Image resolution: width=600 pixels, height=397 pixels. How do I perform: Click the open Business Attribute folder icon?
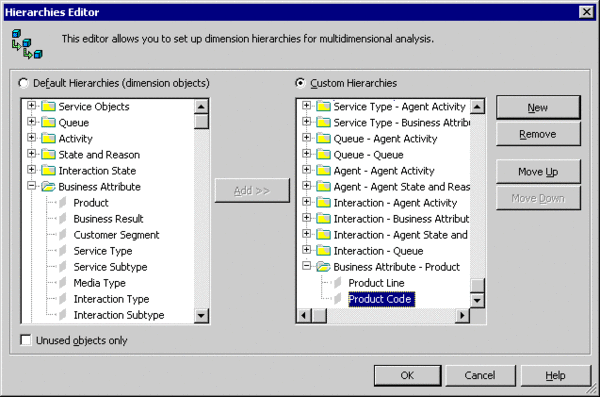(48, 186)
